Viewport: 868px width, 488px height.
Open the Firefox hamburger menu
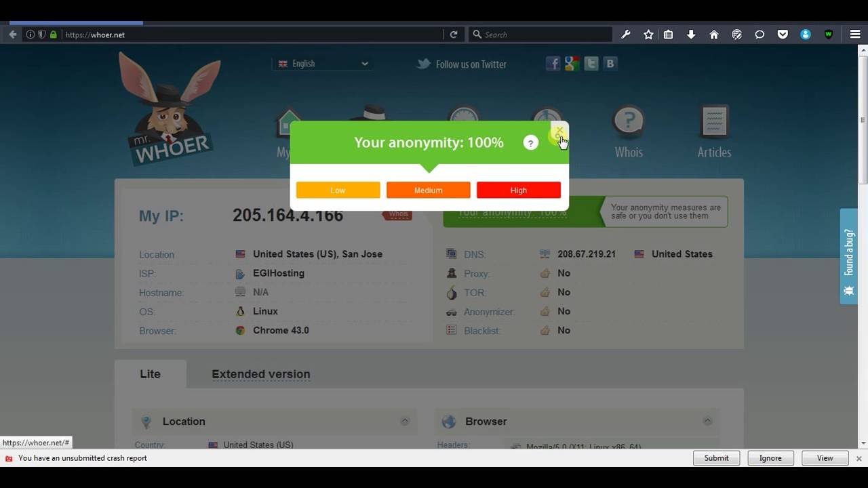[x=855, y=35]
